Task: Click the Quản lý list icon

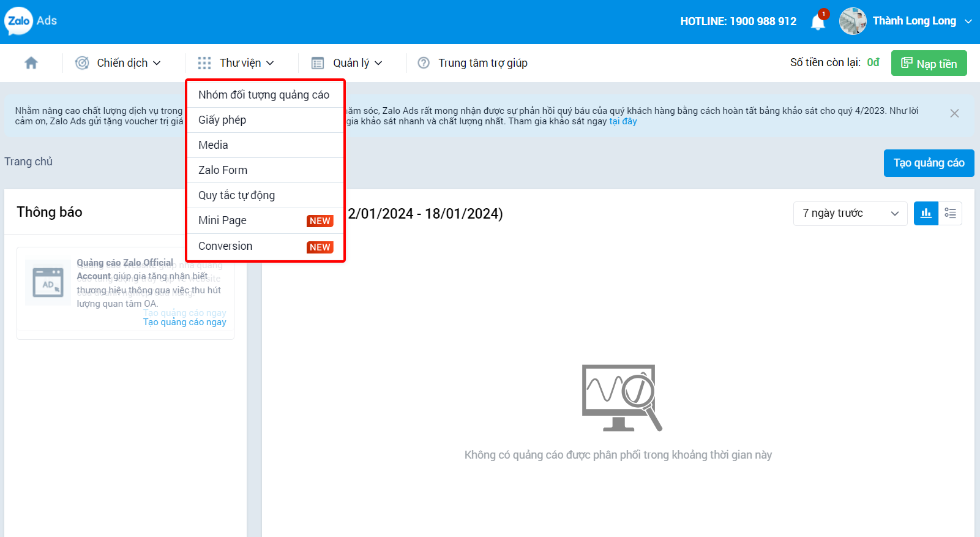Action: click(x=318, y=63)
